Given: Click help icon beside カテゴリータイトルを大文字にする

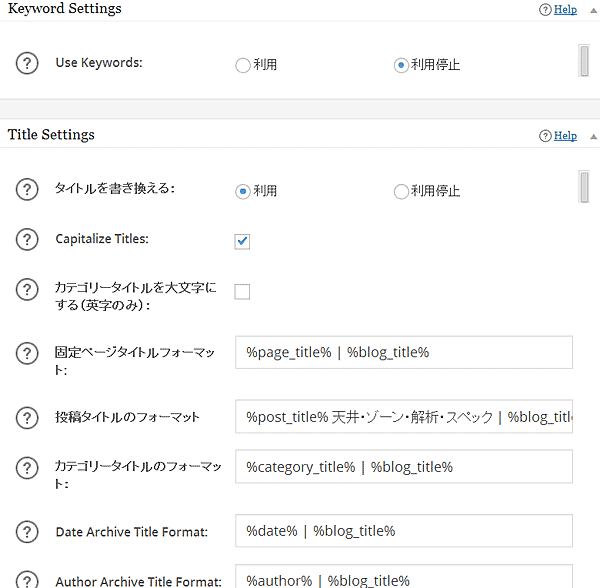Looking at the screenshot, I should 27,291.
